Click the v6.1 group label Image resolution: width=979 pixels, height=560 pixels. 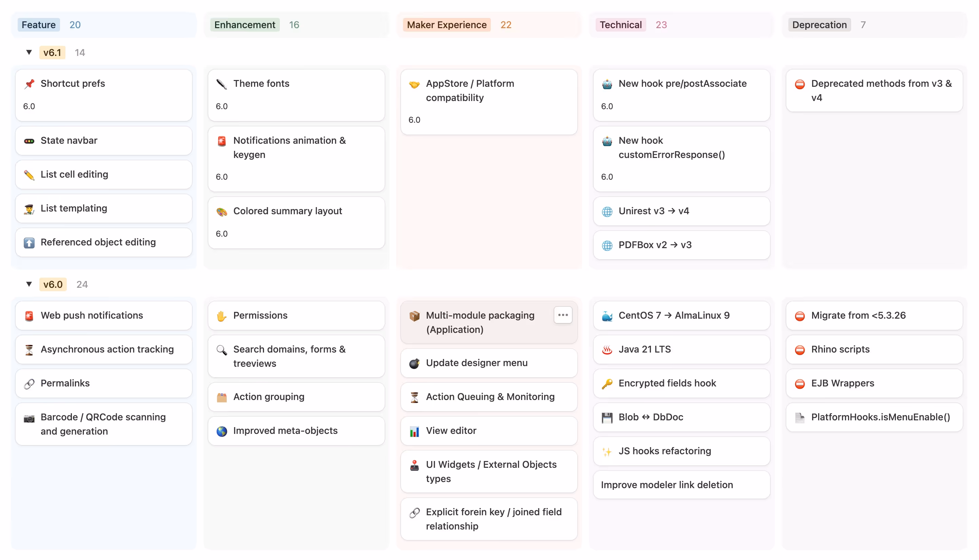coord(52,52)
